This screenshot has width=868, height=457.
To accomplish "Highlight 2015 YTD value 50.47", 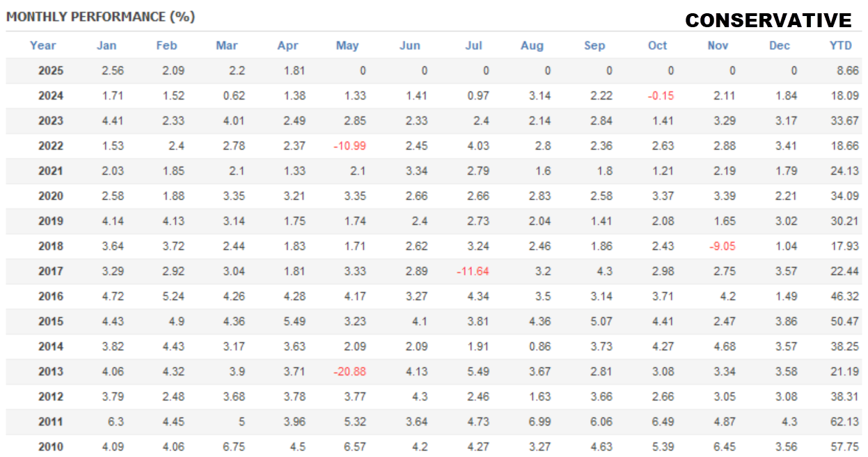I will tap(846, 321).
